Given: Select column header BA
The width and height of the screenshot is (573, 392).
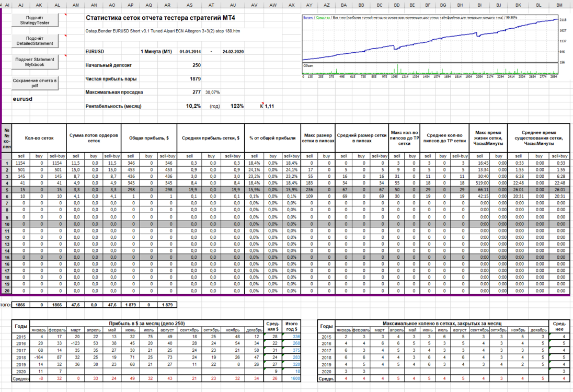Looking at the screenshot, I should click(343, 5).
